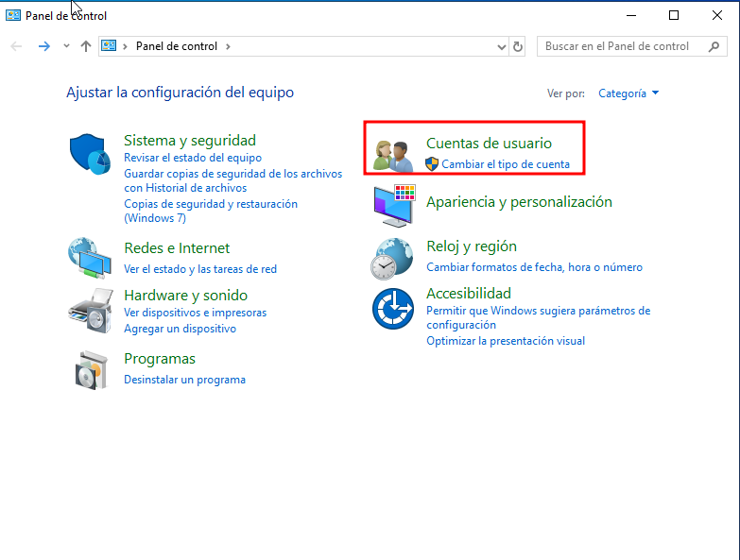Open Ver dispositivos e impresoras link
This screenshot has width=740, height=560.
(195, 313)
